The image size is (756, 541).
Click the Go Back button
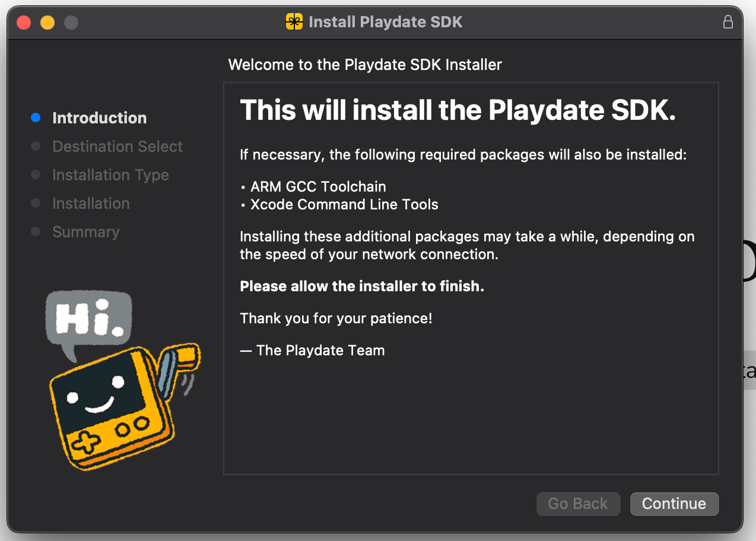pos(578,504)
